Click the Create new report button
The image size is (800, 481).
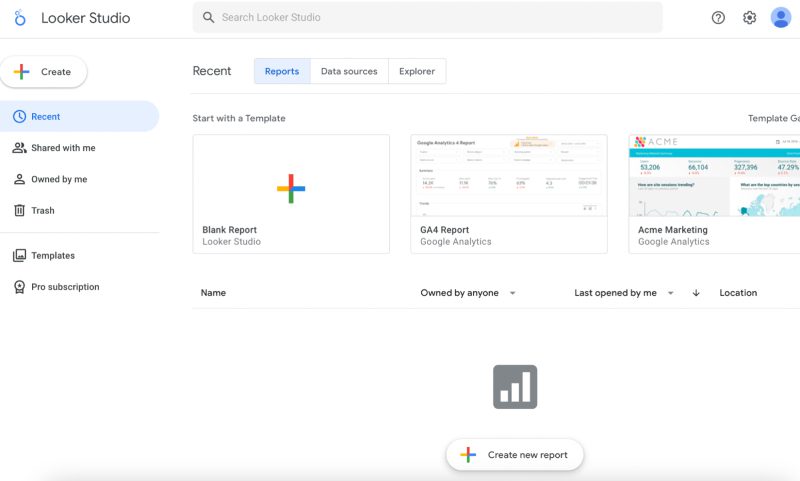pos(515,454)
